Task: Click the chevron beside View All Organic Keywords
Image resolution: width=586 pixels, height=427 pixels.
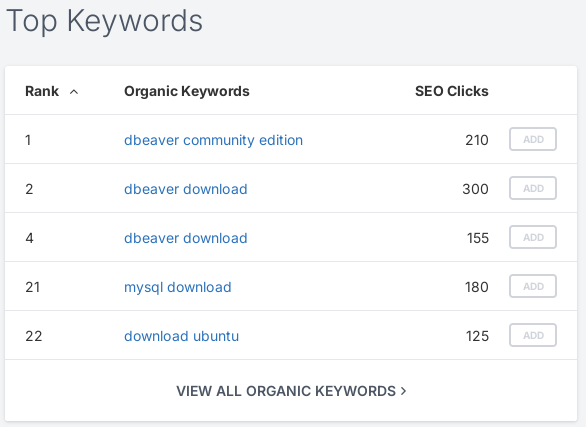Action: pyautogui.click(x=403, y=391)
